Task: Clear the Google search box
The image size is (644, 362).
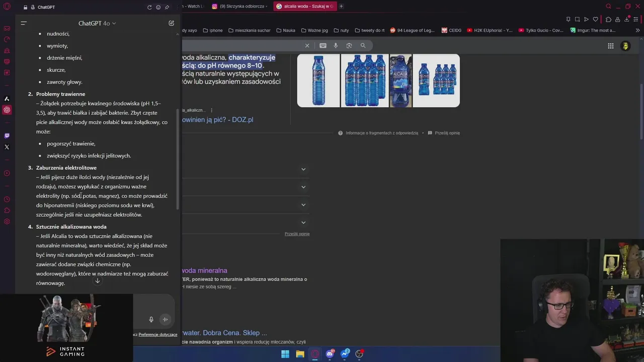Action: click(307, 45)
